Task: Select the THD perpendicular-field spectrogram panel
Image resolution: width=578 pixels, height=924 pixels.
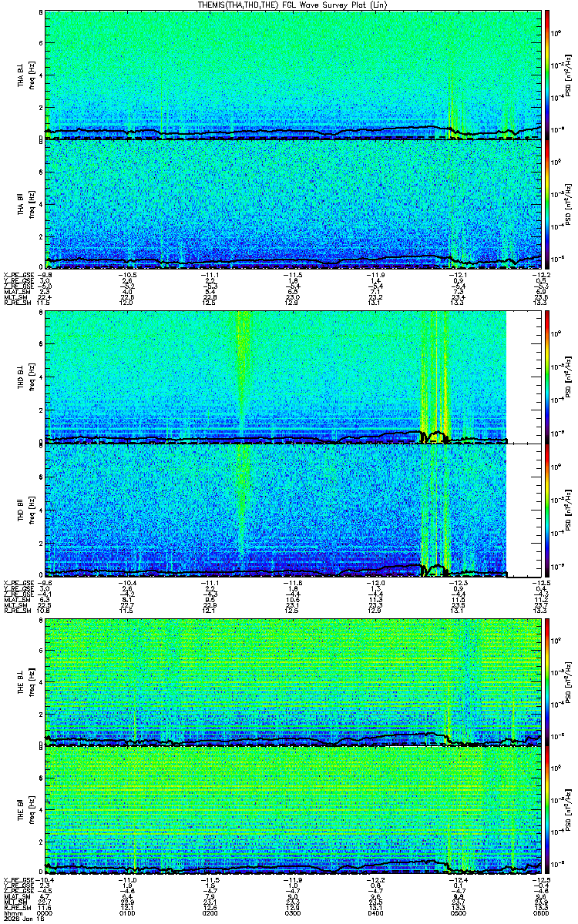Action: coord(293,377)
